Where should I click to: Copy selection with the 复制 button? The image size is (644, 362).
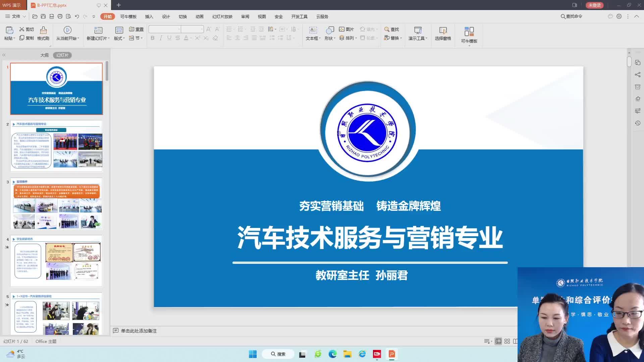coord(26,38)
